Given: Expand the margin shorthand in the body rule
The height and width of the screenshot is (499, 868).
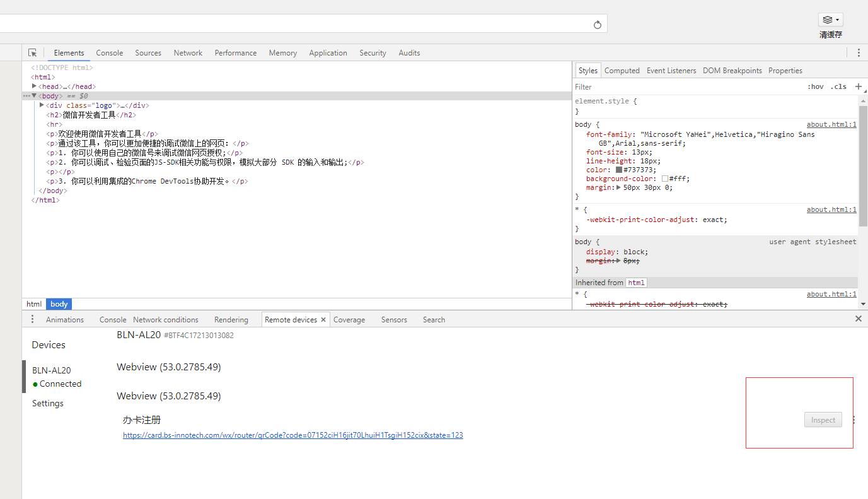Looking at the screenshot, I should click(x=618, y=187).
